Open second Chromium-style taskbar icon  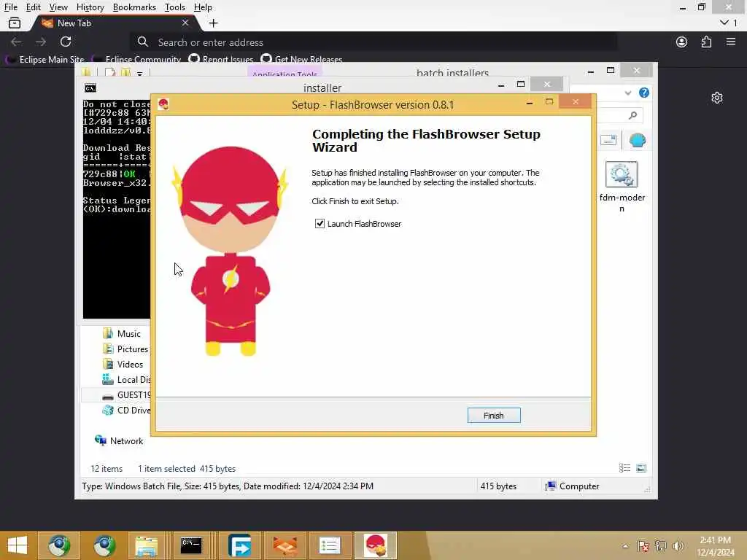tap(104, 545)
